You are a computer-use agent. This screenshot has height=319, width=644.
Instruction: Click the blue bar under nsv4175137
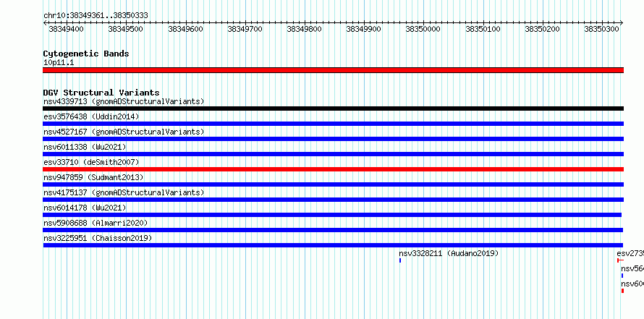(333, 200)
